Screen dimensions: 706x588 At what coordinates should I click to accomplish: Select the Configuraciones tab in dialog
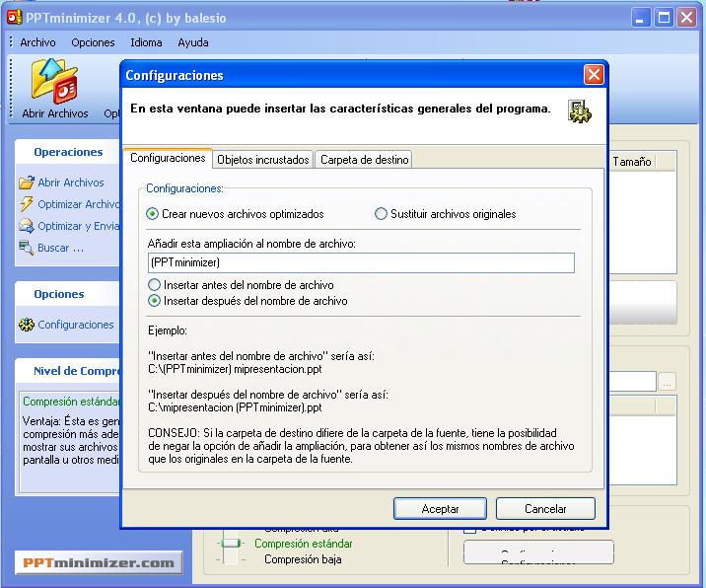168,158
